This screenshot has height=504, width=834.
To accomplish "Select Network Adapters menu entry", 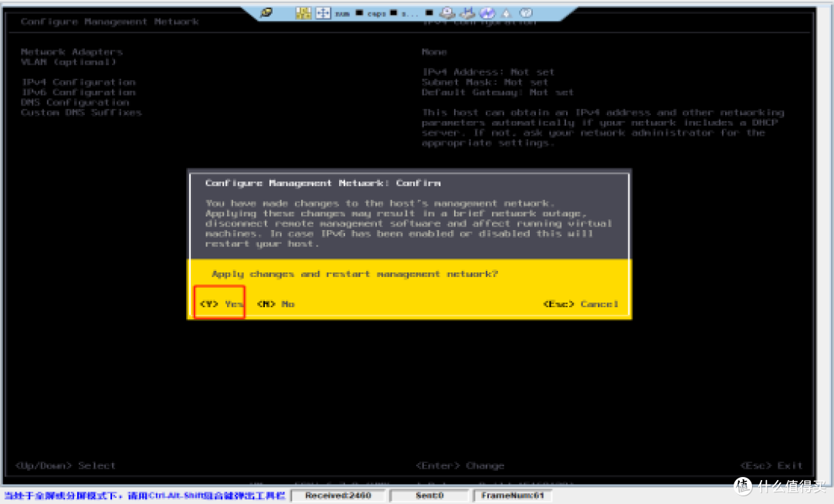I will coord(71,52).
